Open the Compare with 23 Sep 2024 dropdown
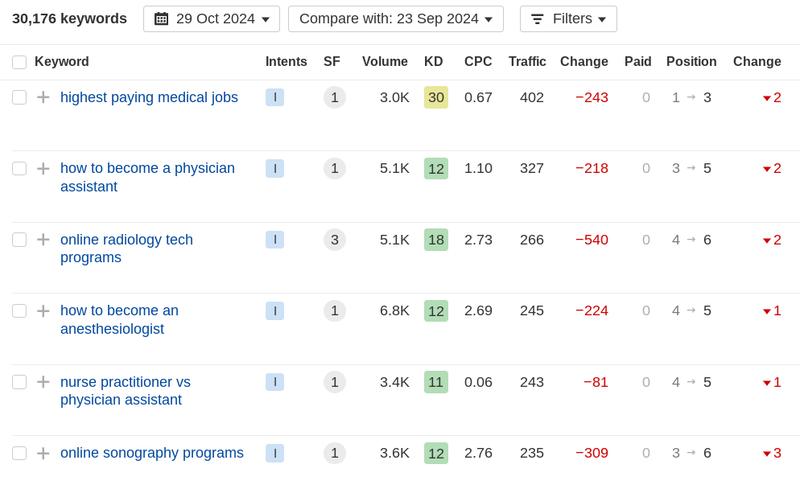Image resolution: width=800 pixels, height=489 pixels. 395,19
